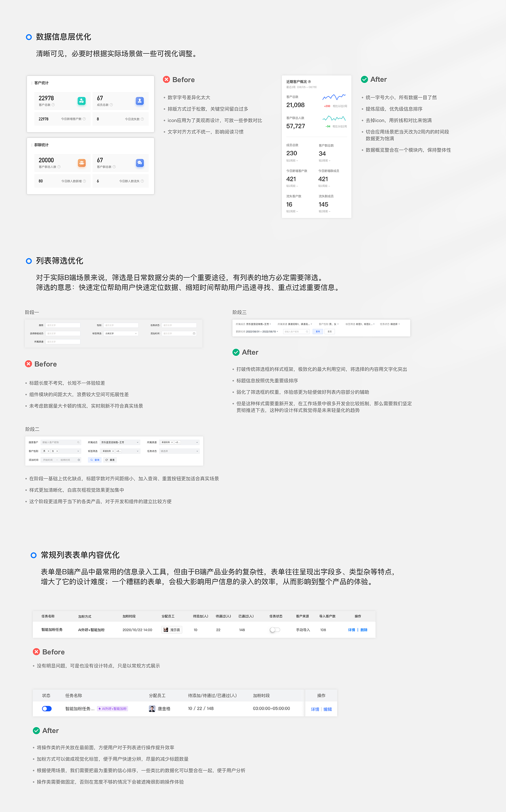Image resolution: width=506 pixels, height=812 pixels.
Task: Click the 唐金格 employee avatar
Action: 152,709
